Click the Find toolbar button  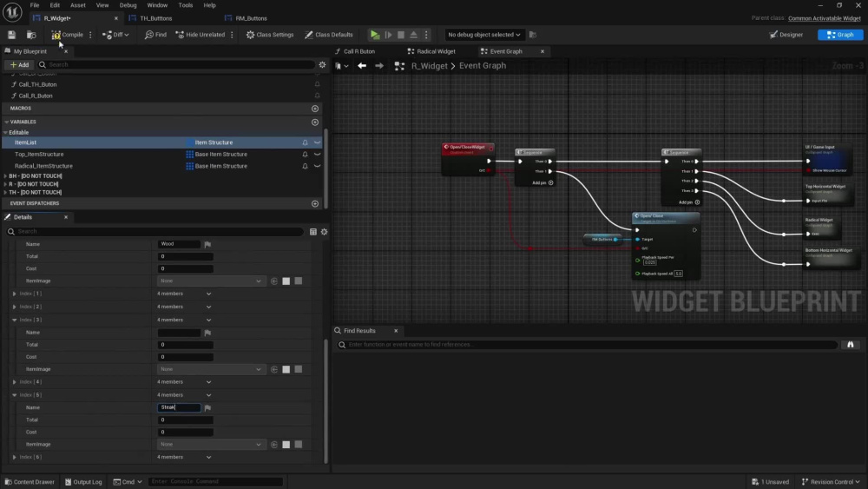click(x=155, y=35)
